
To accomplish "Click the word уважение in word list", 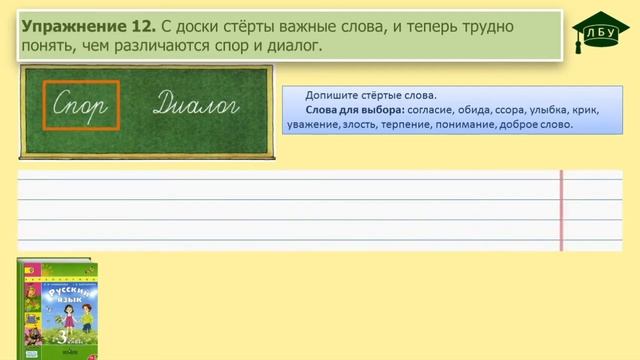I will tap(312, 124).
